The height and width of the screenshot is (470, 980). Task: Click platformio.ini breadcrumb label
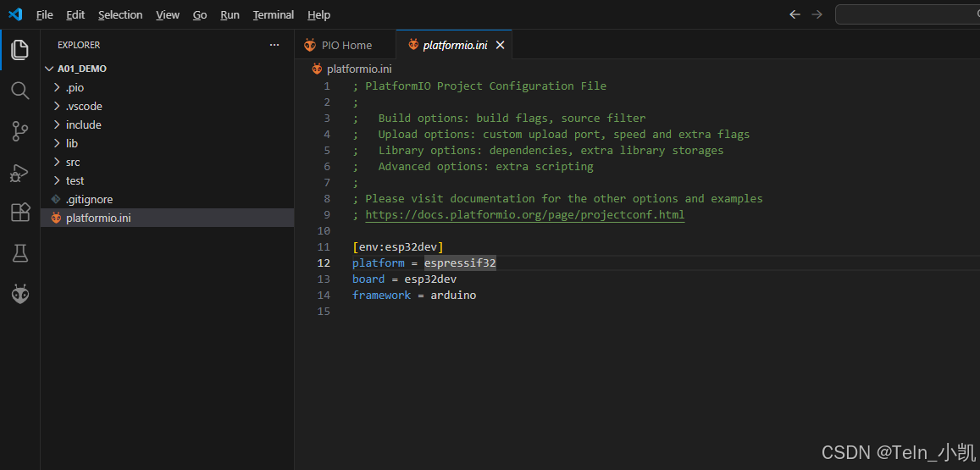click(359, 69)
